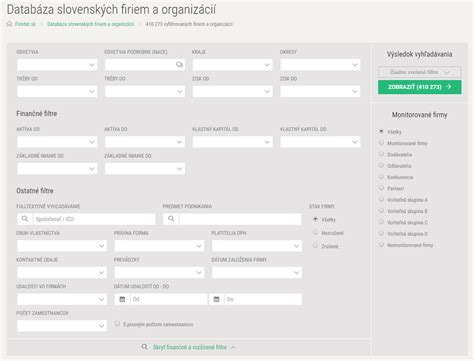Click Odvetvia podrobné (NACE) field
This screenshot has height=361, width=474.
click(x=145, y=65)
